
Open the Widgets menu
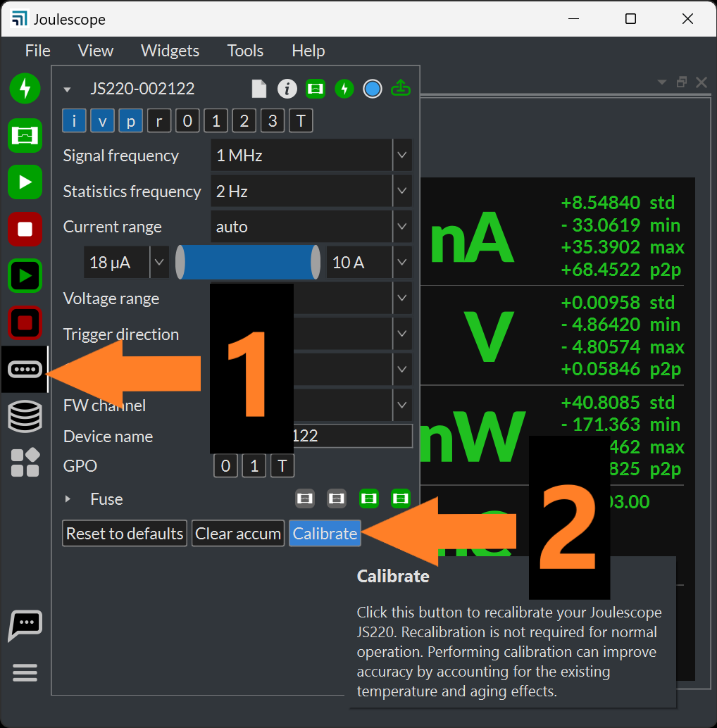tap(170, 51)
